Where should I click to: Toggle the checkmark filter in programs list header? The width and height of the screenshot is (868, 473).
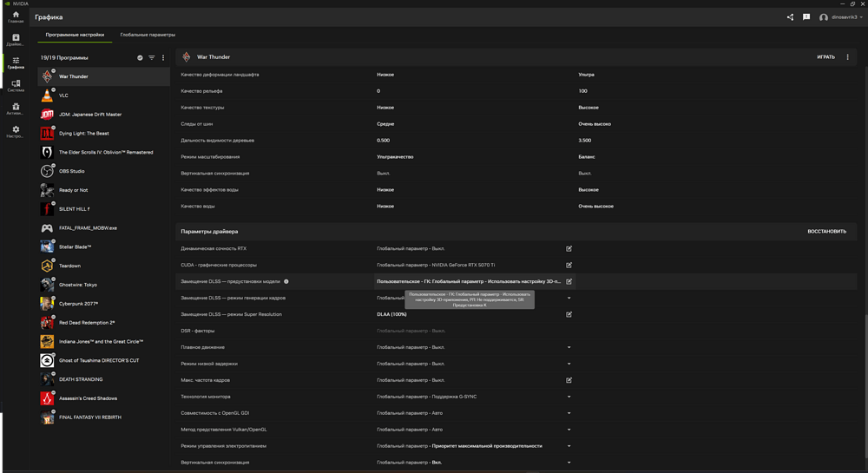(141, 58)
